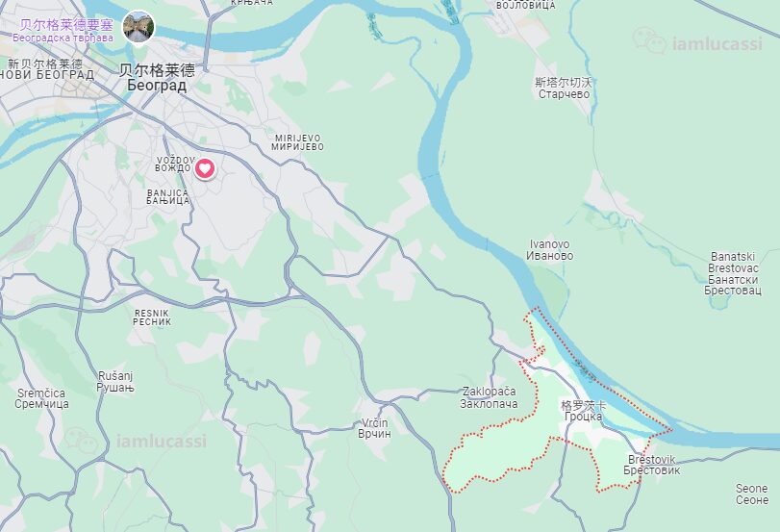Click the Mirijevo neighborhood label
Image resolution: width=780 pixels, height=532 pixels.
point(297,142)
